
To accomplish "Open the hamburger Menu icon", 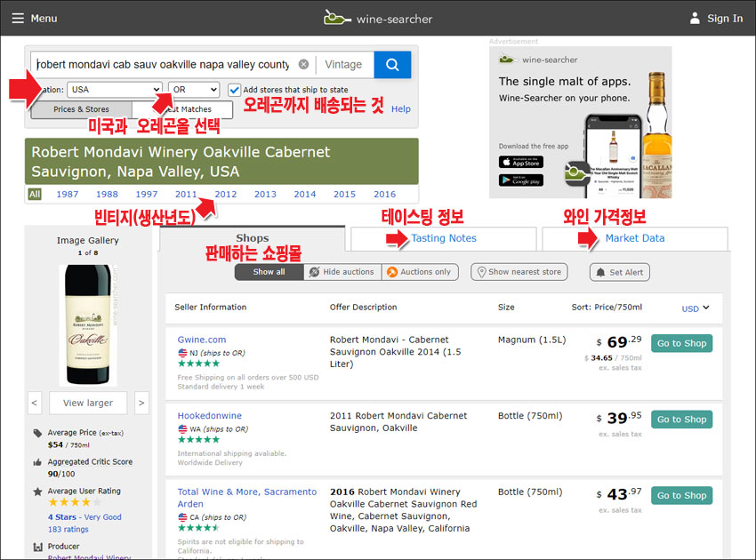I will [18, 19].
